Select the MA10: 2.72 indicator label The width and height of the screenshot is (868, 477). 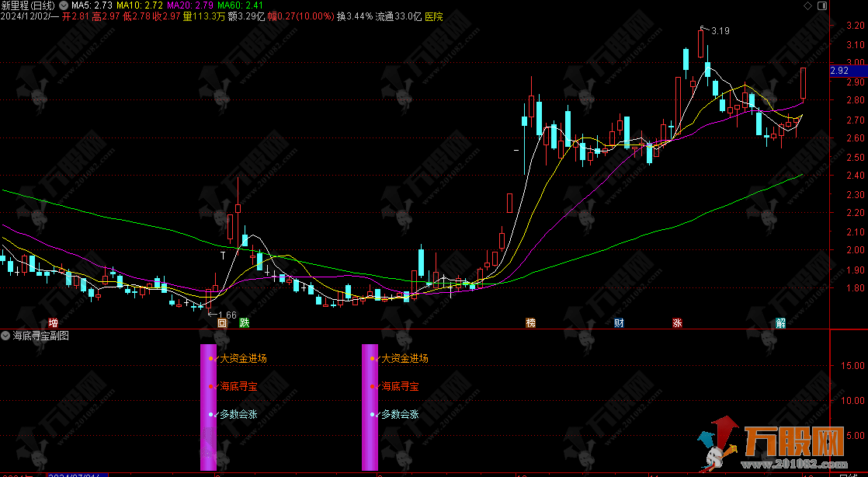140,5
